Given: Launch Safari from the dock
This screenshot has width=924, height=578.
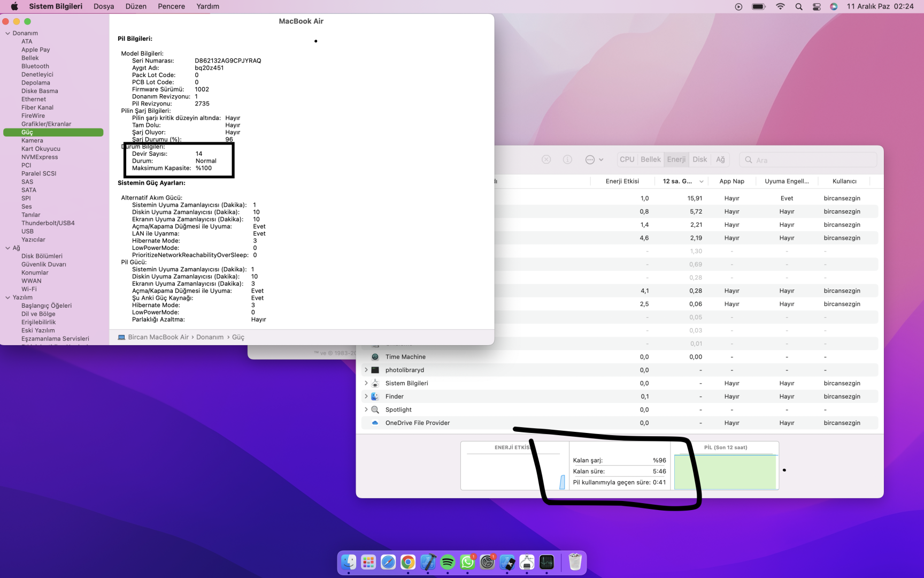Looking at the screenshot, I should (x=388, y=562).
